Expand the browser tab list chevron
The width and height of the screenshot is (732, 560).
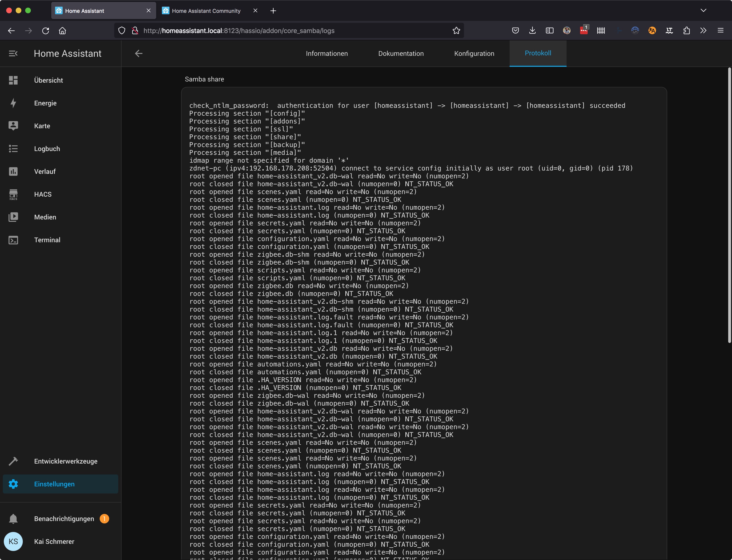[703, 11]
